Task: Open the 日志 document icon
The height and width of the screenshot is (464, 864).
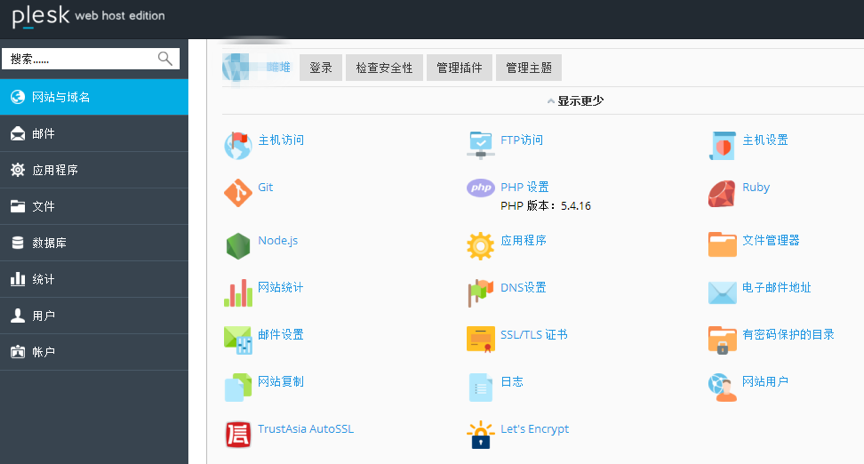Action: [x=480, y=387]
